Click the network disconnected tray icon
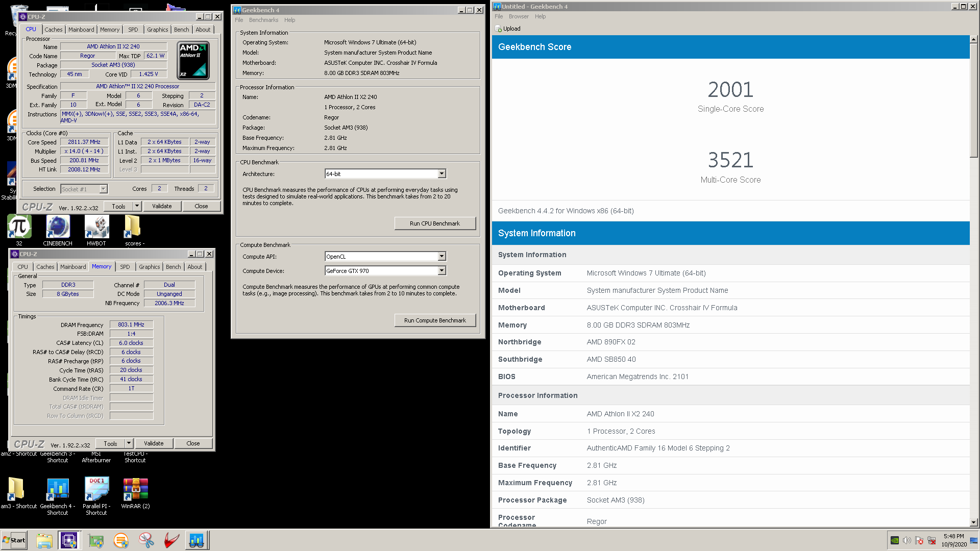The width and height of the screenshot is (980, 551). [x=932, y=540]
